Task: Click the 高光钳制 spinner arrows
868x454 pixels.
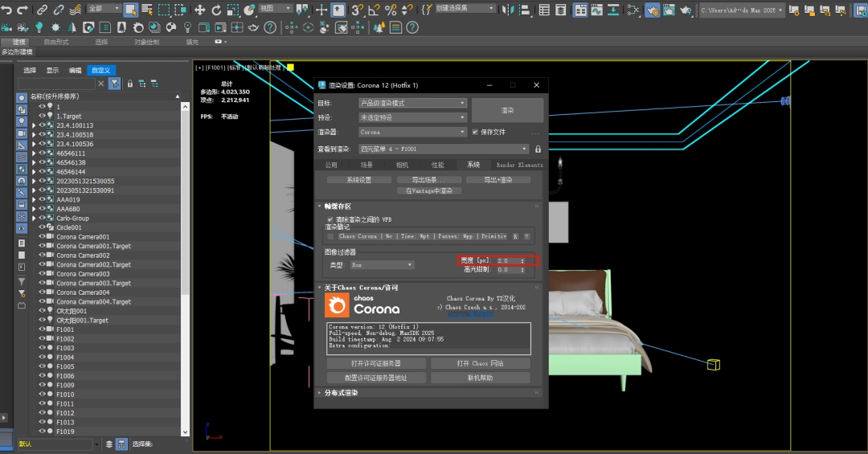Action: pos(522,270)
